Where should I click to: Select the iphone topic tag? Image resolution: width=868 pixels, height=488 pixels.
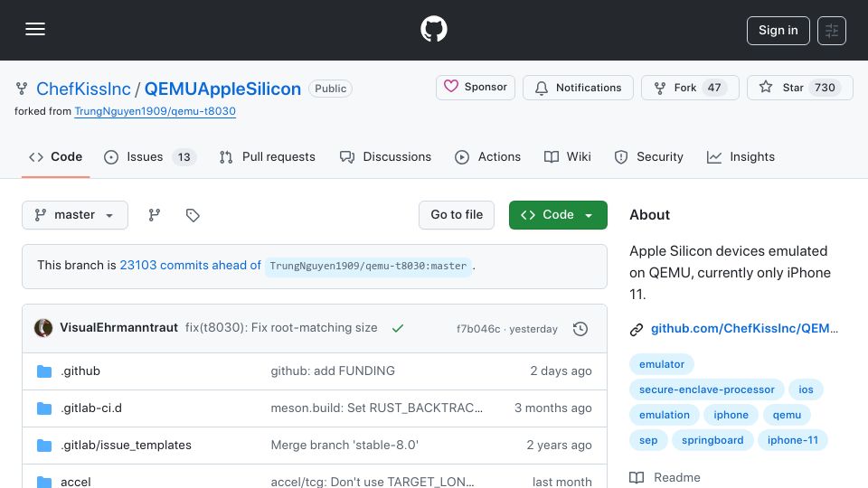(x=731, y=415)
